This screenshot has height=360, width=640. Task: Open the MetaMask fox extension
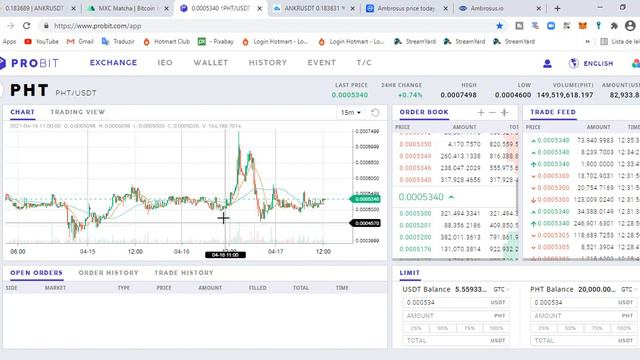point(582,26)
